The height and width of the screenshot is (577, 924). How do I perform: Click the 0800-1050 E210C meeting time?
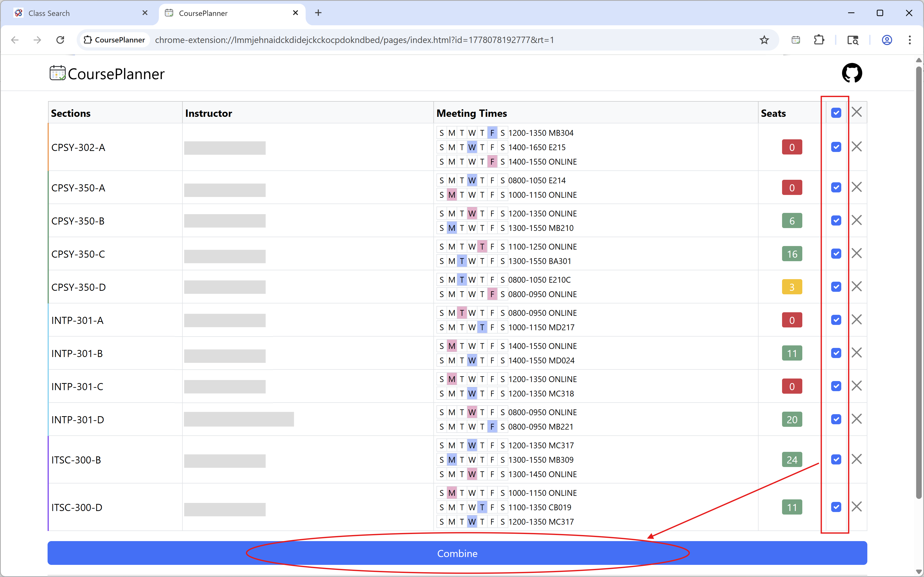coord(539,280)
